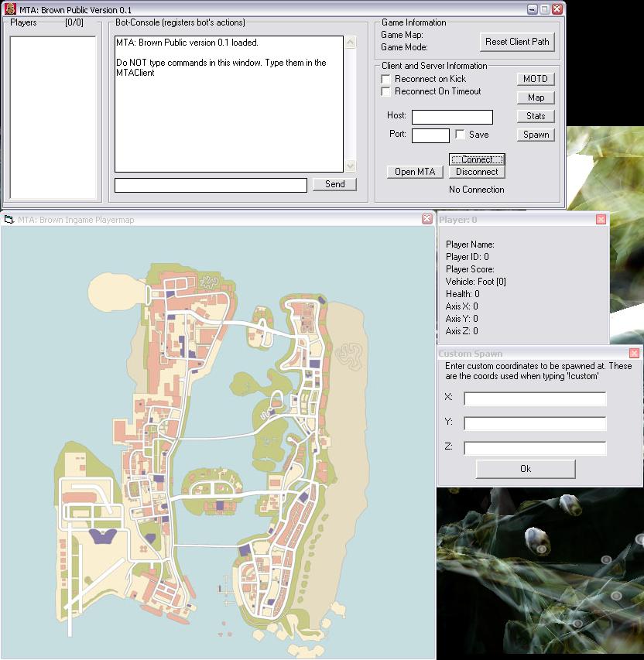Confirm custom spawn with Ok button
644x660 pixels.
526,469
